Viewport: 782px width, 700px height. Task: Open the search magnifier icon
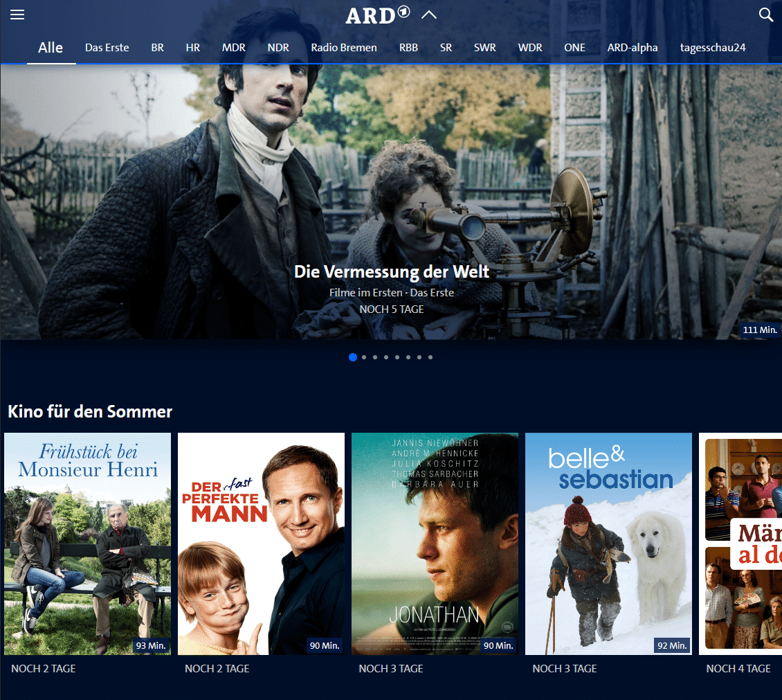(765, 15)
